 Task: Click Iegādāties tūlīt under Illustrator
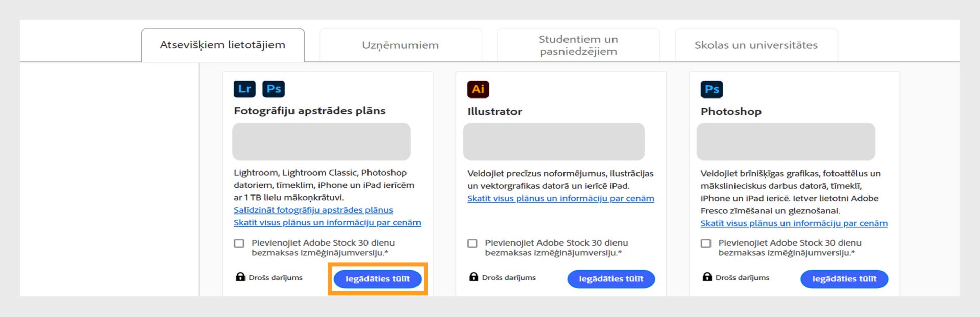pos(611,279)
